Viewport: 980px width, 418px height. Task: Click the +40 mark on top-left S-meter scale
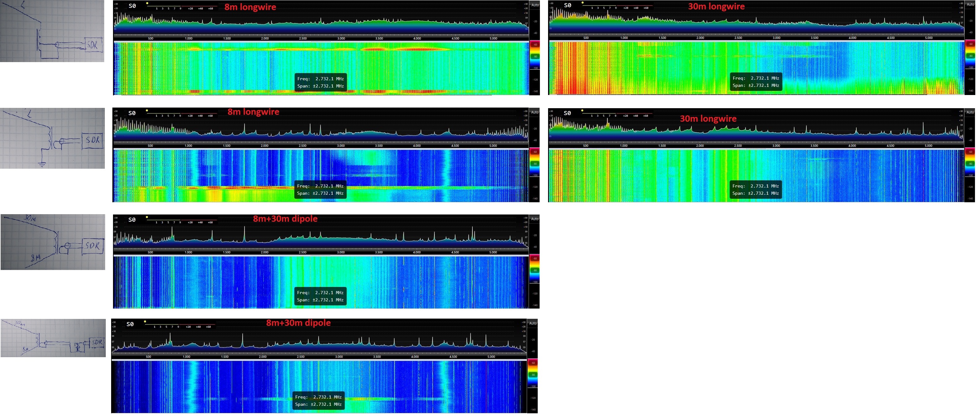coord(201,8)
